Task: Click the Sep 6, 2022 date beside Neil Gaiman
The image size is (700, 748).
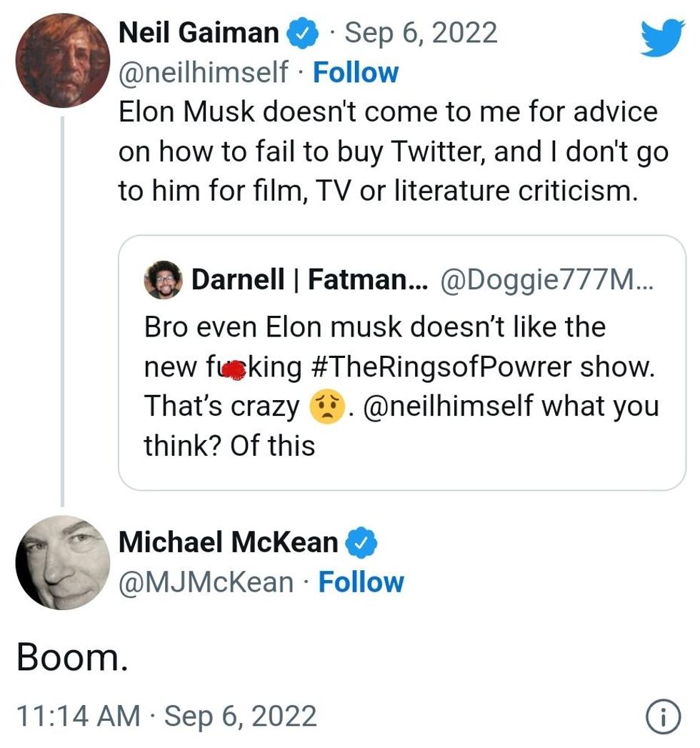Action: [x=421, y=33]
